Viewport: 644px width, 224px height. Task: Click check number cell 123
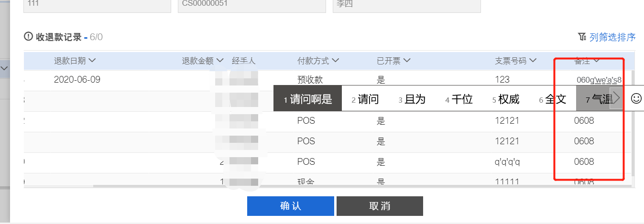502,80
